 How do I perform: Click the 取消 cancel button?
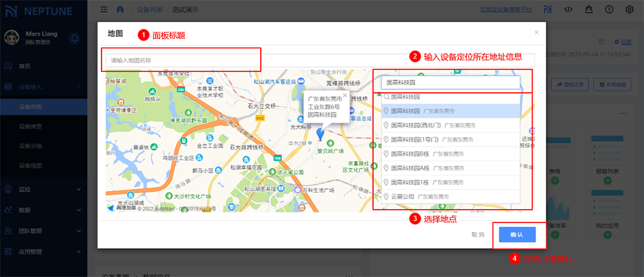478,235
